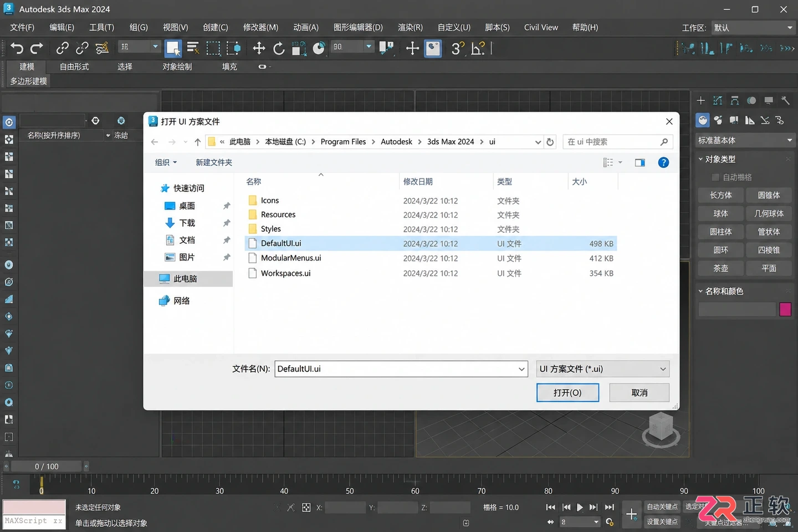Viewport: 798px width, 532px height.
Task: Open the Create tab of the command panel
Action: point(701,100)
